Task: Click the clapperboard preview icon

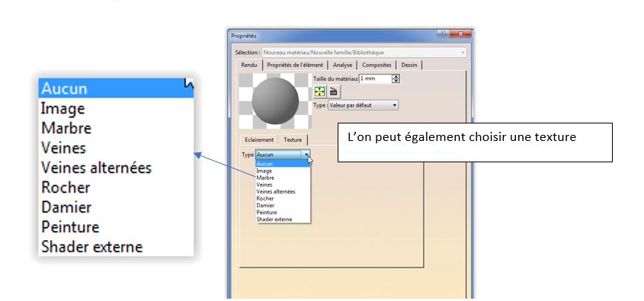Action: pyautogui.click(x=334, y=91)
